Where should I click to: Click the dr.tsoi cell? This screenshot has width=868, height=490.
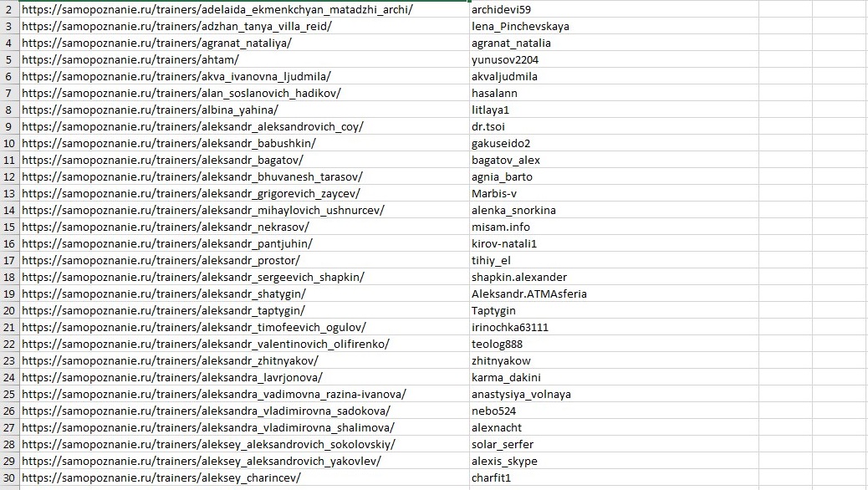click(614, 127)
